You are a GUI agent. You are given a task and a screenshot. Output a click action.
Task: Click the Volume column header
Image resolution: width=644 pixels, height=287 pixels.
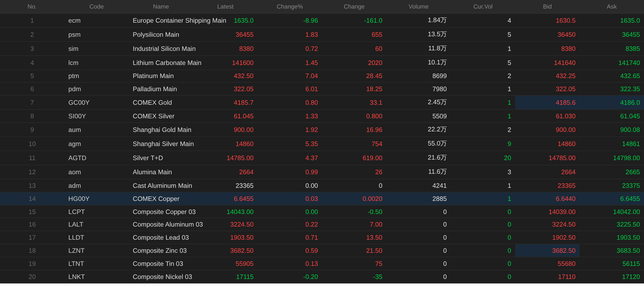[x=418, y=7]
